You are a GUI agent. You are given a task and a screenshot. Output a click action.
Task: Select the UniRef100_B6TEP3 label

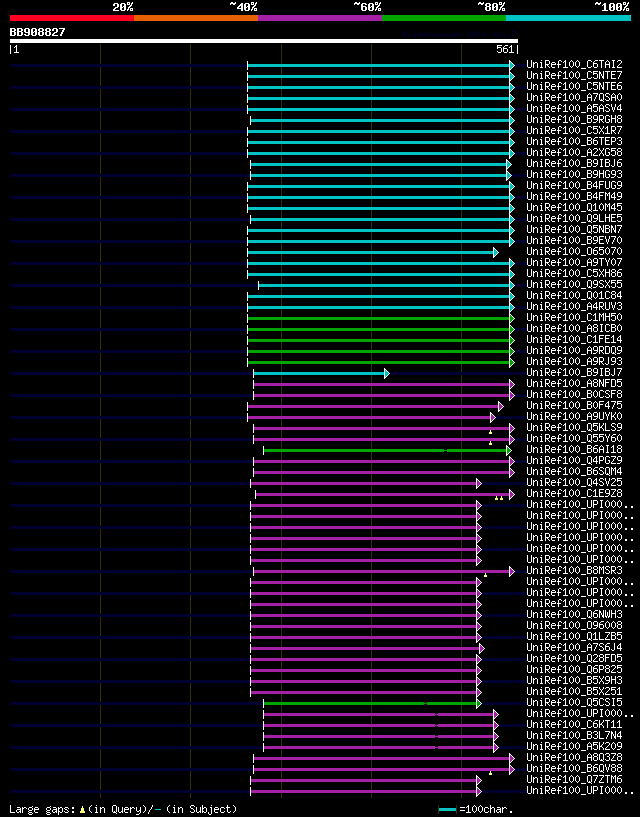(x=574, y=141)
